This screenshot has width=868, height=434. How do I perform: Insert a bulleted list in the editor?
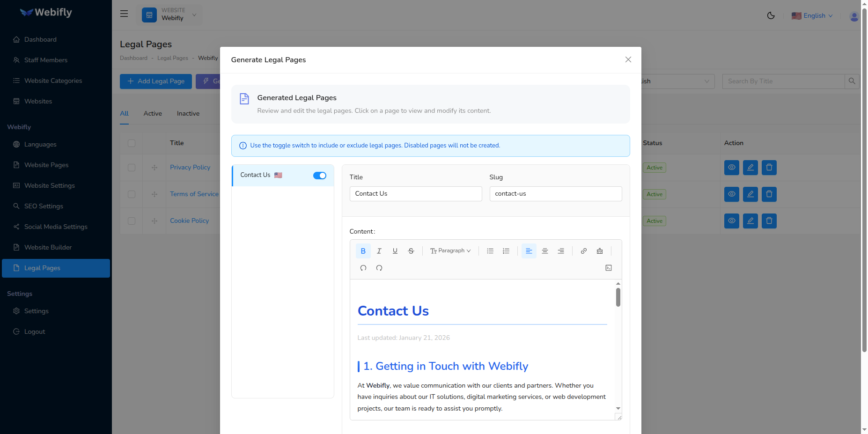point(490,250)
